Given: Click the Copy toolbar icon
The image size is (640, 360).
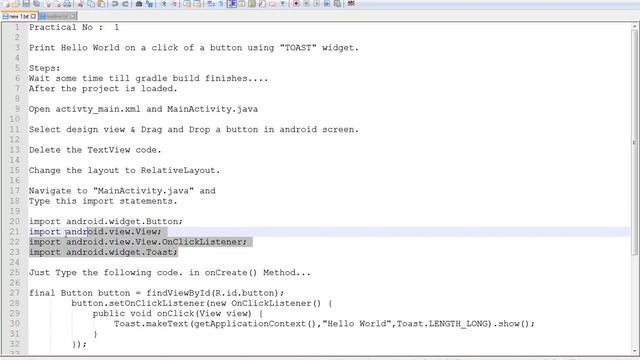Looking at the screenshot, I should click(91, 4).
